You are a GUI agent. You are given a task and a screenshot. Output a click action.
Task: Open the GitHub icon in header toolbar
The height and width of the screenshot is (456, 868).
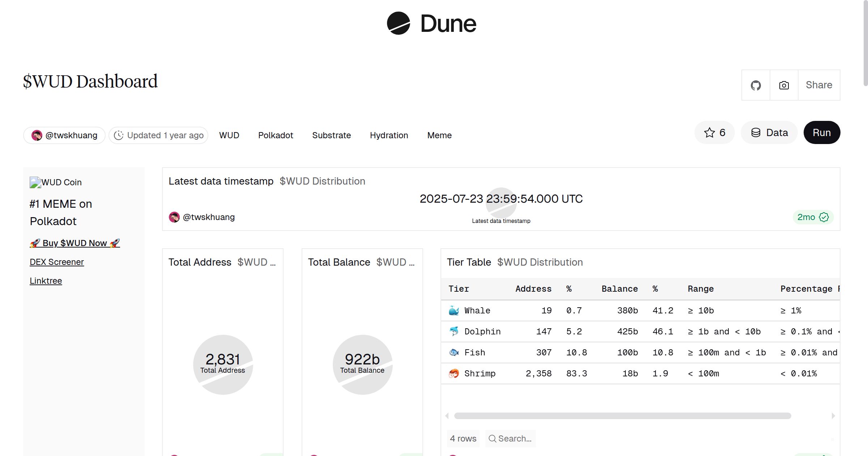tap(756, 85)
